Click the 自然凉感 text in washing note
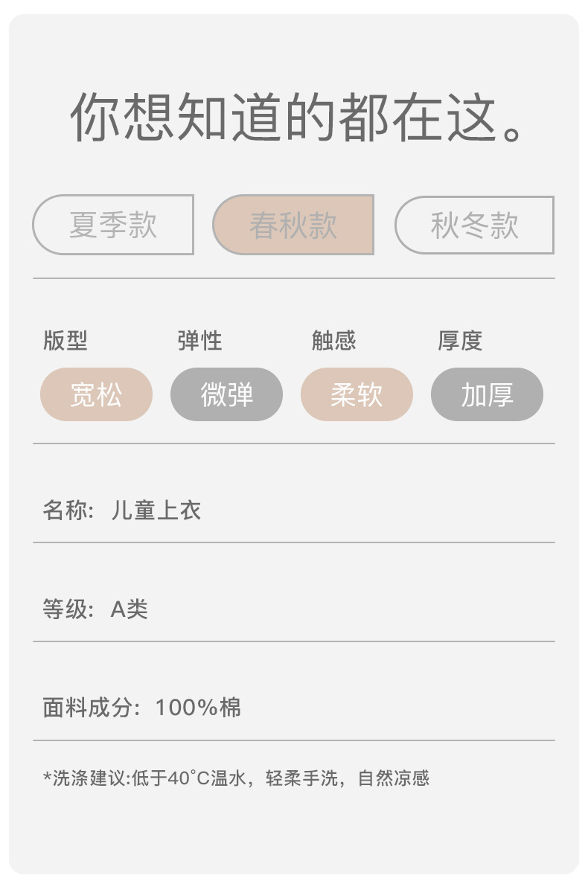The width and height of the screenshot is (588, 887). (394, 778)
